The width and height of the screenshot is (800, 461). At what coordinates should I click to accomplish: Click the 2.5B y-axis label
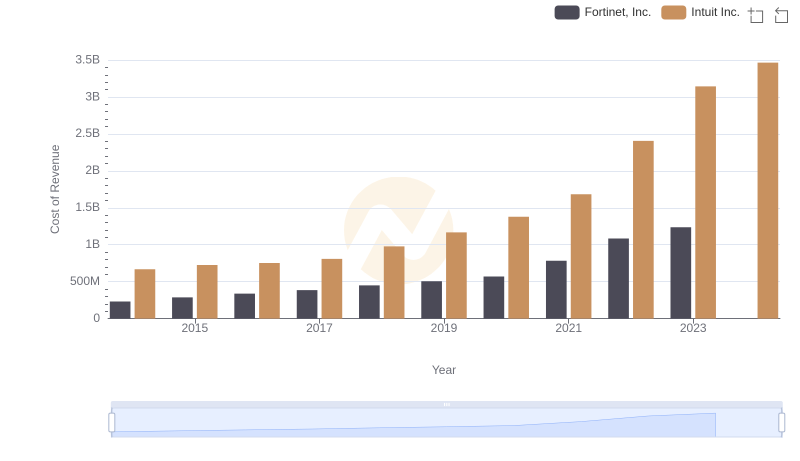tap(87, 134)
